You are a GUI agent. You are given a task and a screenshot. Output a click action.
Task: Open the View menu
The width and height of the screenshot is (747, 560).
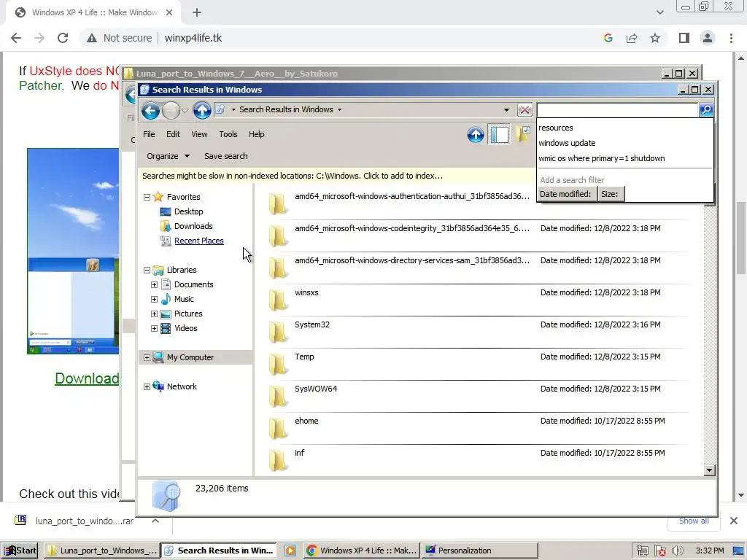[x=199, y=134]
